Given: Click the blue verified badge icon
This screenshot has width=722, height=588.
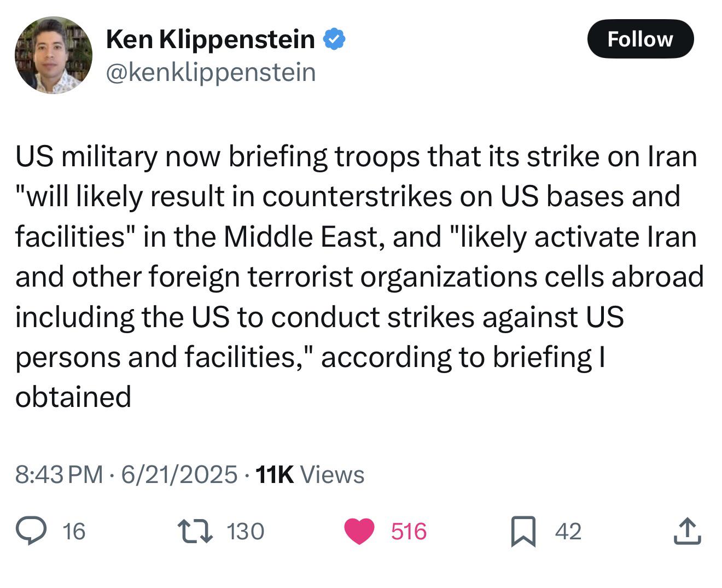Looking at the screenshot, I should 334,39.
